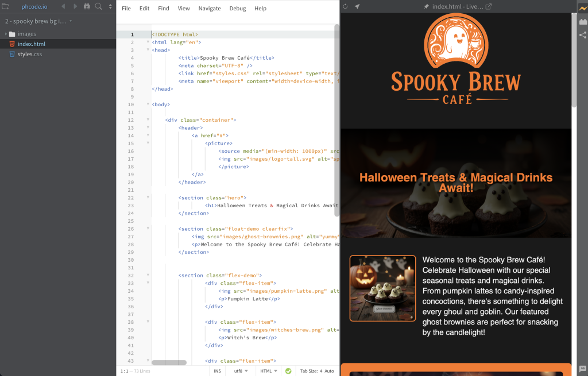Viewport: 588px width, 376px height.
Task: Click the chat feedback icon at bottom right
Action: click(x=582, y=369)
